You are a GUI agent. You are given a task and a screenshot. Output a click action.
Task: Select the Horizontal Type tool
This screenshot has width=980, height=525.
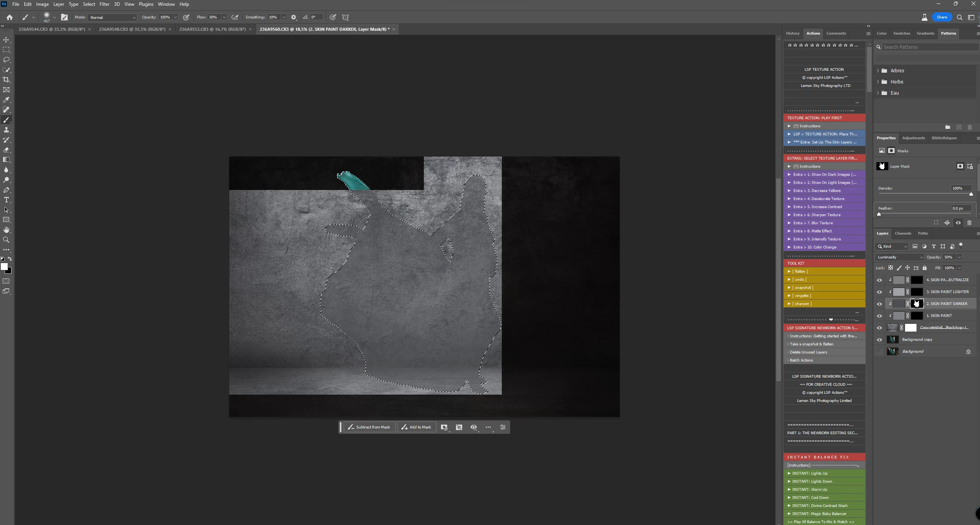[6, 200]
